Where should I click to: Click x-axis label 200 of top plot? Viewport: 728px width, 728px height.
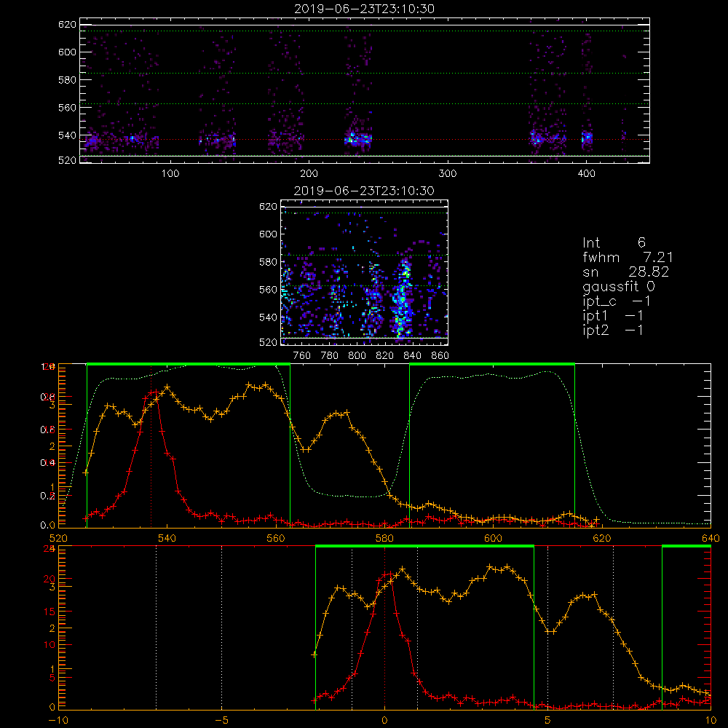pyautogui.click(x=309, y=174)
